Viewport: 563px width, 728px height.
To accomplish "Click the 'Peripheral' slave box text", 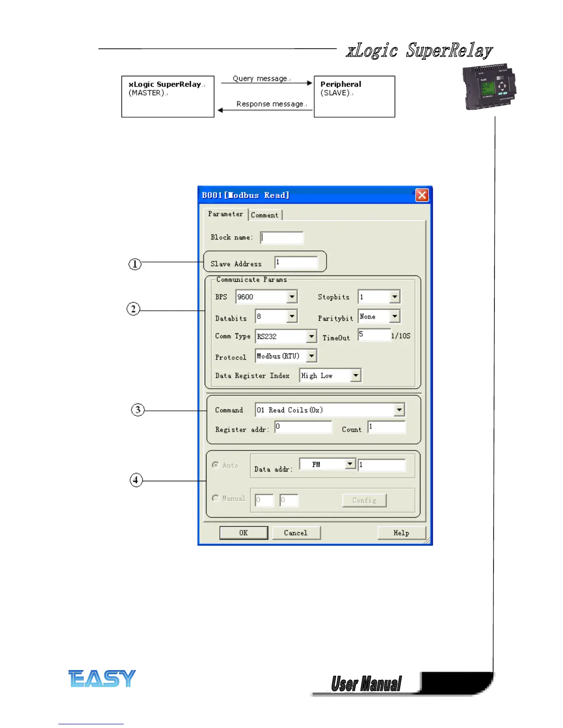I will coord(341,84).
